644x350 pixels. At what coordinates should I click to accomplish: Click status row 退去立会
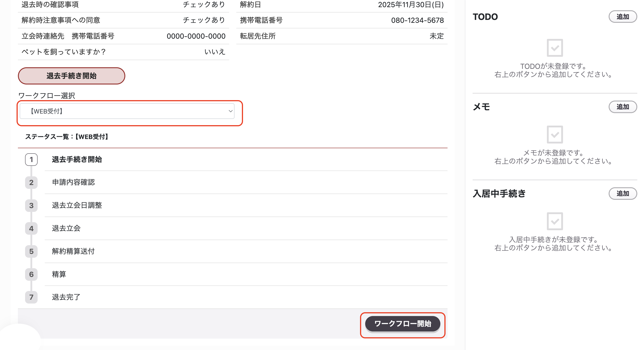tap(246, 228)
